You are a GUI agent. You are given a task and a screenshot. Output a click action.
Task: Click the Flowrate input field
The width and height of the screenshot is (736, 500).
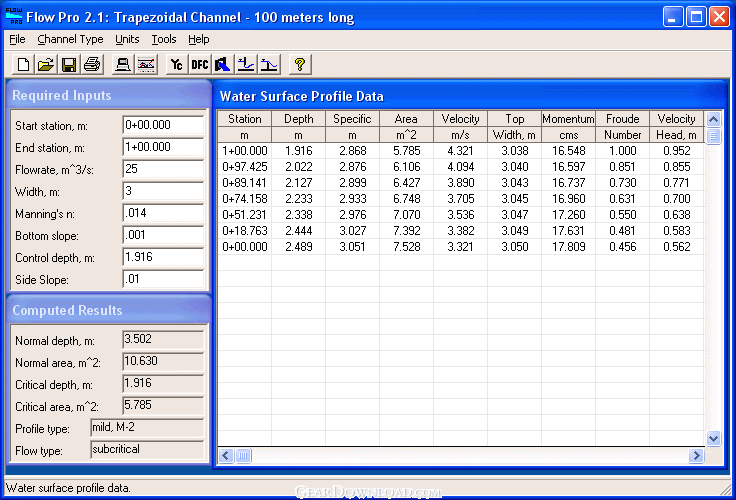point(163,169)
